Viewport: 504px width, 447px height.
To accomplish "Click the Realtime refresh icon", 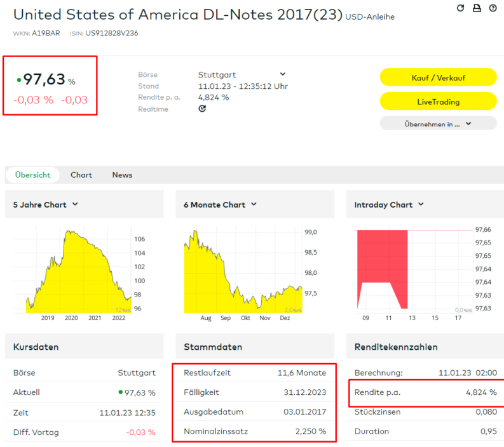I will tap(202, 109).
